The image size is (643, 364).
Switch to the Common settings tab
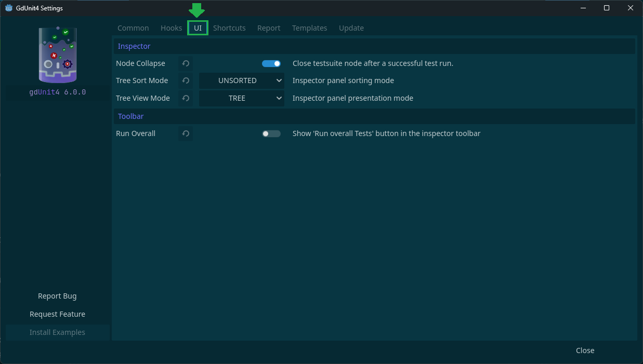(x=133, y=28)
